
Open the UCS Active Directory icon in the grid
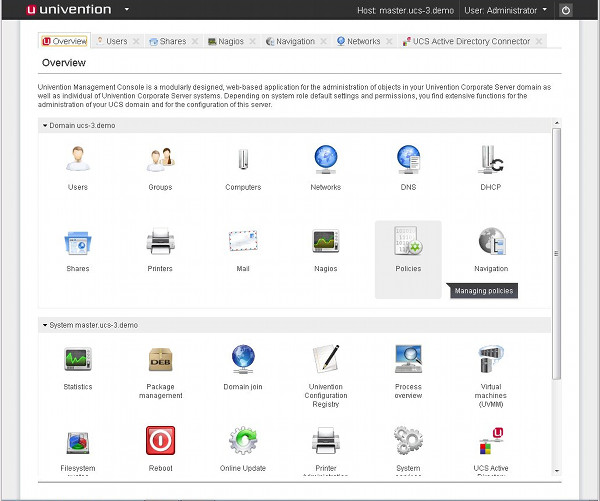(491, 441)
